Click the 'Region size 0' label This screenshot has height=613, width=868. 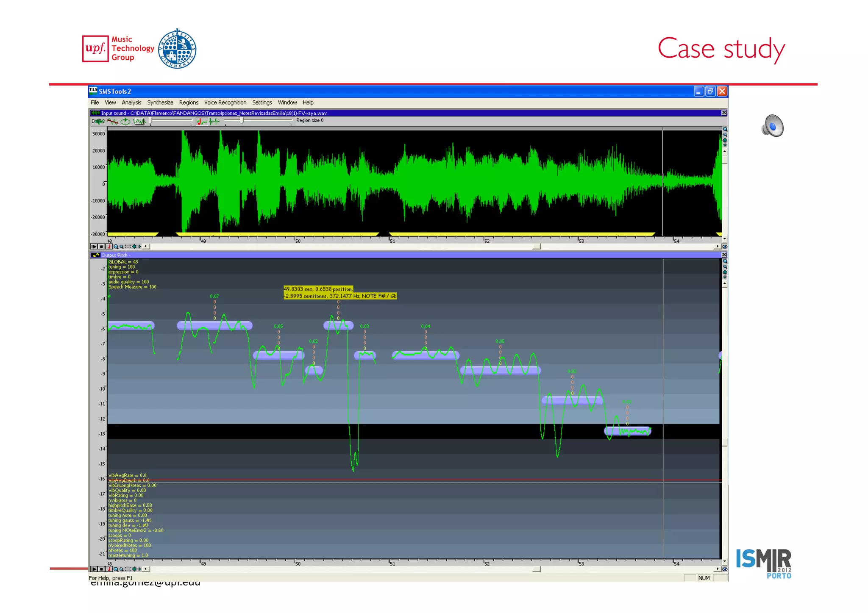[310, 120]
